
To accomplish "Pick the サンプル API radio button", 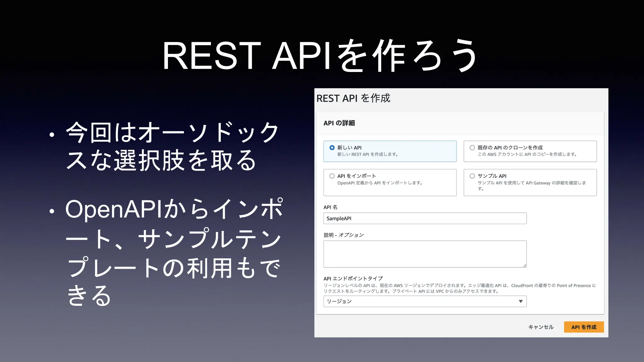I will click(x=472, y=176).
